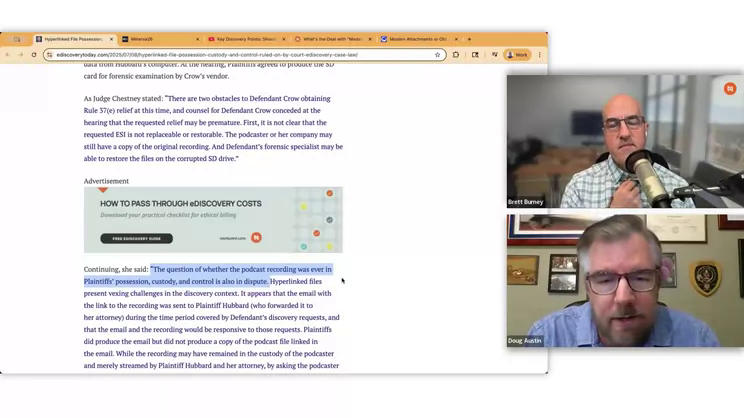The image size is (744, 418).
Task: Select Brett Burney's video tile
Action: [x=625, y=141]
